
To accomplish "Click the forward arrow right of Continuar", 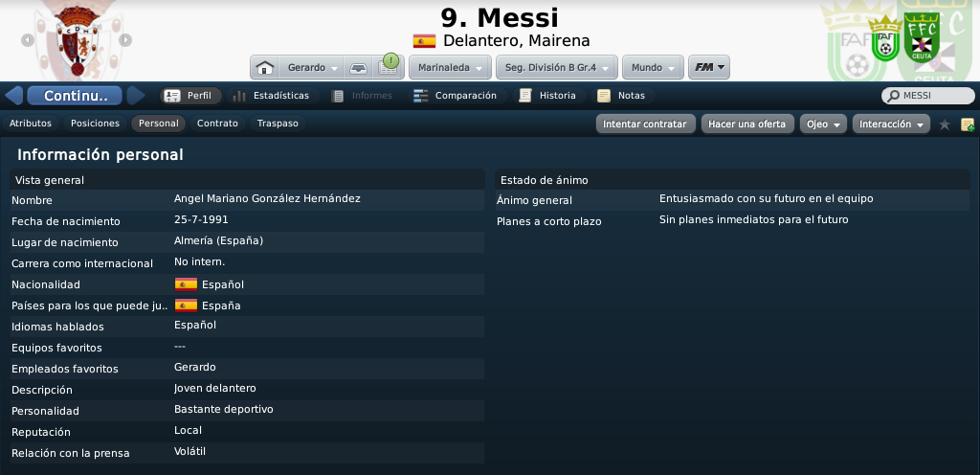I will [x=136, y=96].
